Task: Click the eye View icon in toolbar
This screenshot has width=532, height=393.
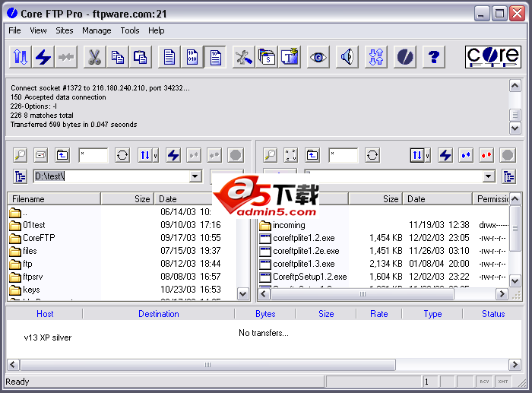Action: pyautogui.click(x=318, y=57)
